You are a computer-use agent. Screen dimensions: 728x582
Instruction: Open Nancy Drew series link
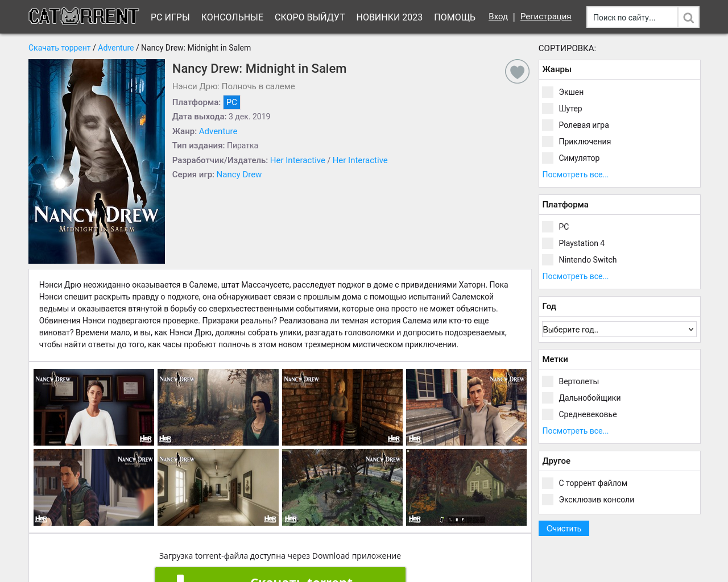pos(239,174)
